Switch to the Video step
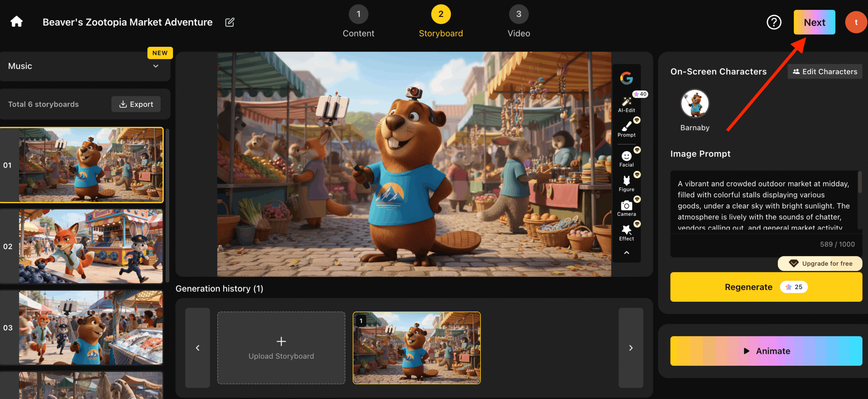 point(519,21)
